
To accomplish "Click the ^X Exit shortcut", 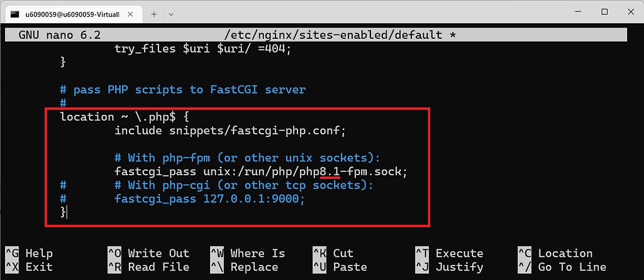I will [x=29, y=267].
